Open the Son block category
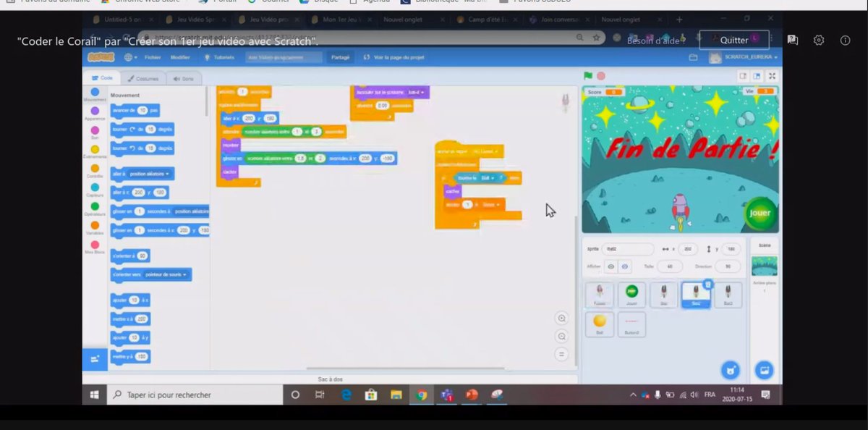868x430 pixels. (95, 132)
